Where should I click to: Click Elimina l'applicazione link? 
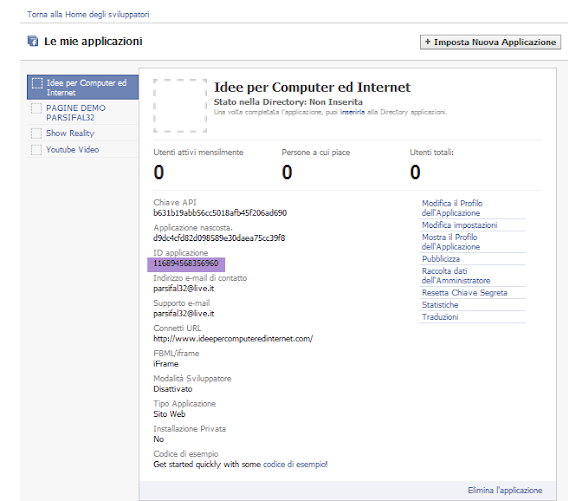(505, 490)
